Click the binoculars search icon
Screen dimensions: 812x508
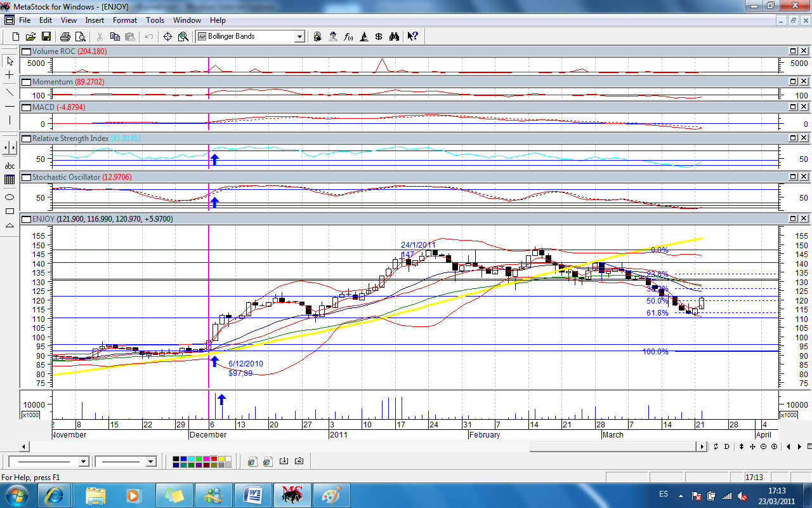[x=394, y=36]
